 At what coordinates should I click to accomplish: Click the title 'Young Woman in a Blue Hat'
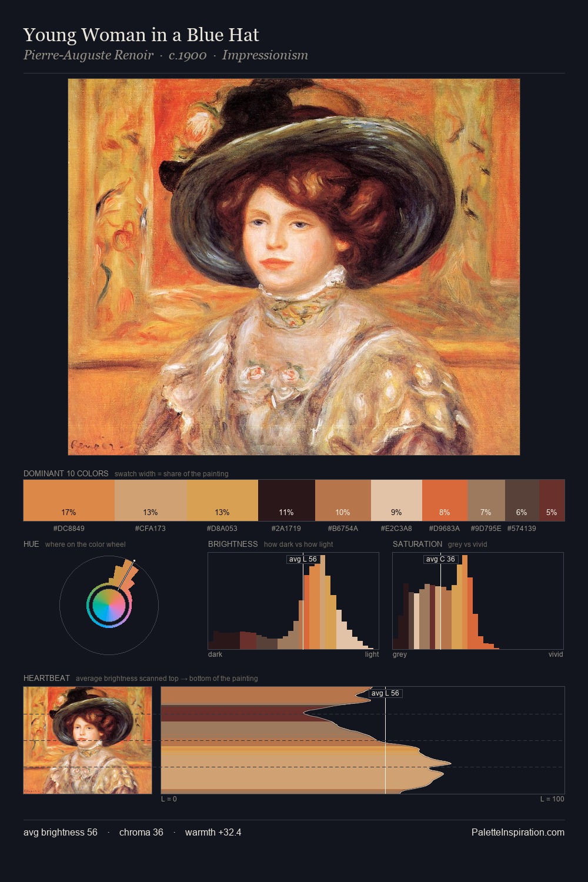pos(141,35)
